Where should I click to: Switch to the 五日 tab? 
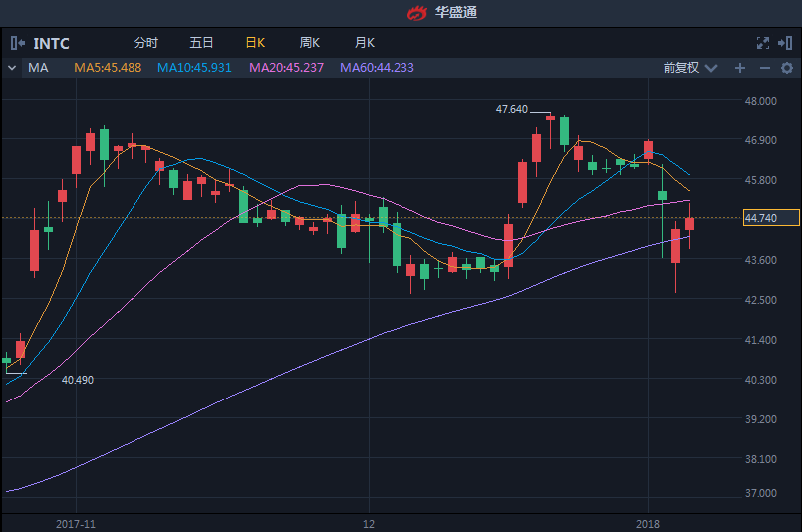pyautogui.click(x=201, y=43)
